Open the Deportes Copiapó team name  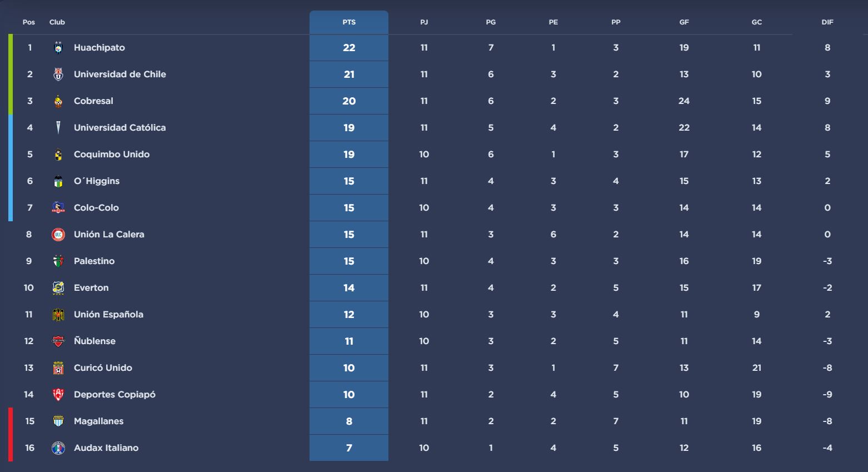tap(114, 395)
